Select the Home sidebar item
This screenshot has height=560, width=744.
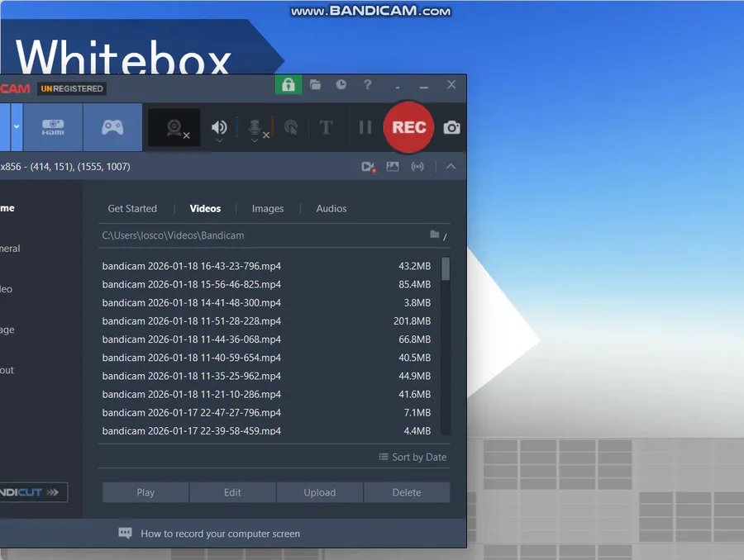[7, 208]
